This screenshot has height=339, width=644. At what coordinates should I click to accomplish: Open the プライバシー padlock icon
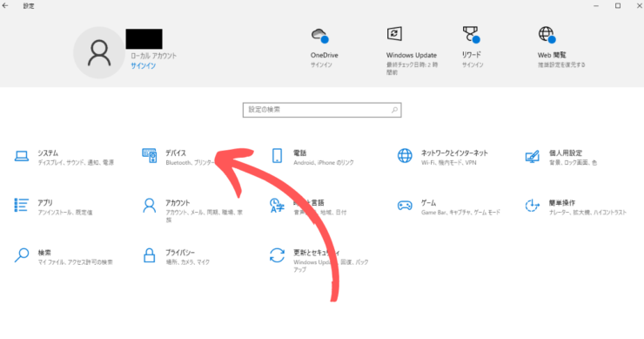[150, 255]
